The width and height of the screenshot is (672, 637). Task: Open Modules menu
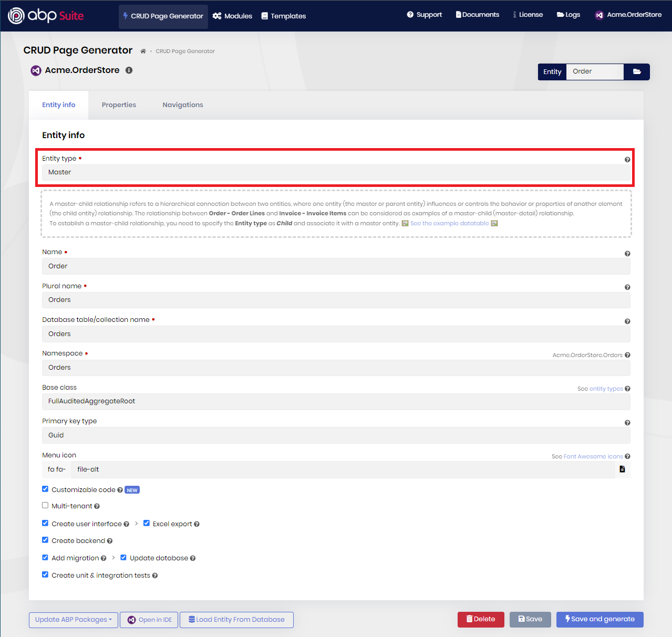pyautogui.click(x=232, y=16)
